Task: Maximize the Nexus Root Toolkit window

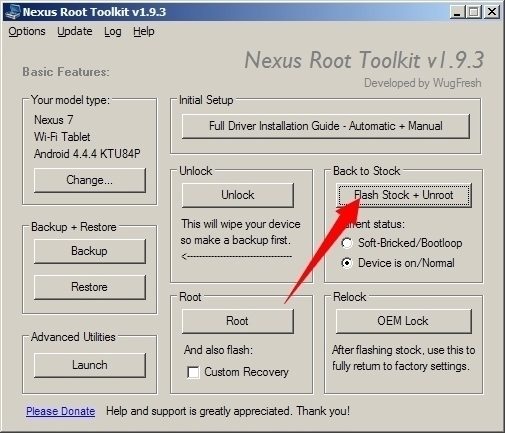Action: point(473,12)
